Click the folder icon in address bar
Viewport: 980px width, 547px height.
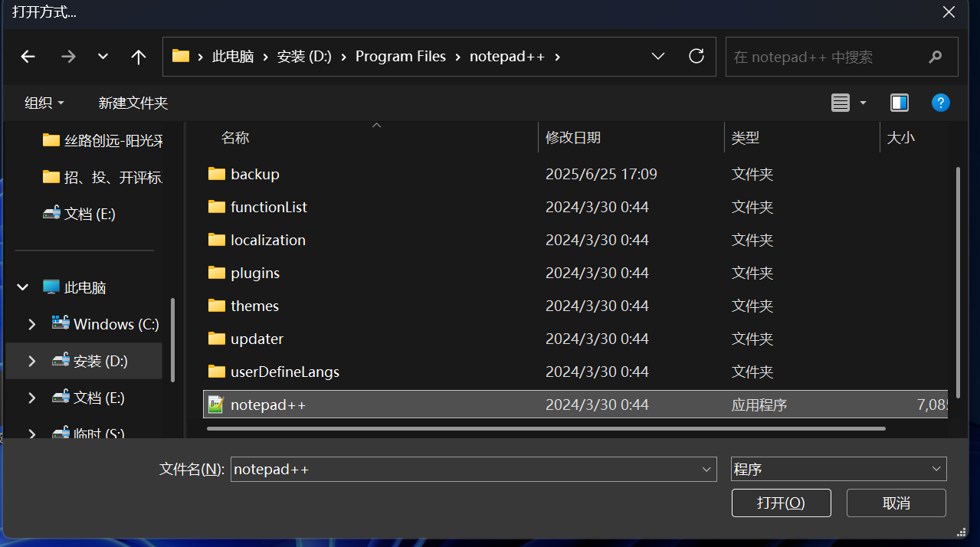181,56
